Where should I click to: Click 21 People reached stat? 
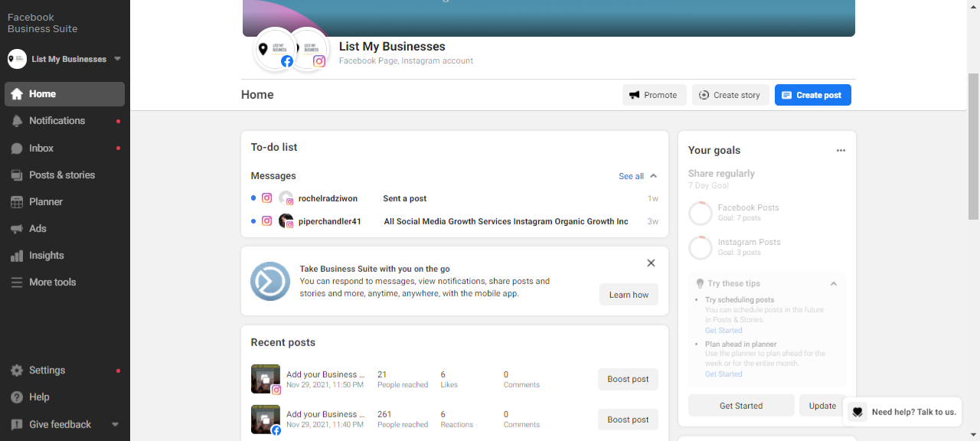[x=402, y=379]
